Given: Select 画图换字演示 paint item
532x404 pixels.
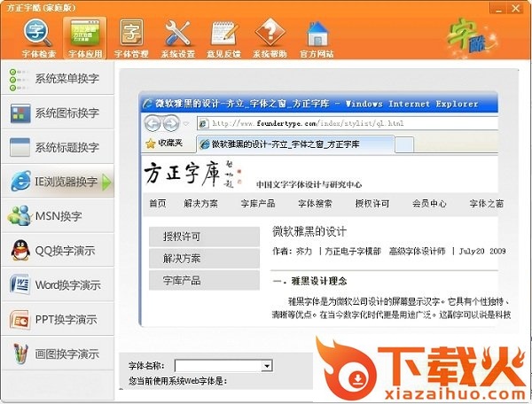Looking at the screenshot, I should pos(58,354).
